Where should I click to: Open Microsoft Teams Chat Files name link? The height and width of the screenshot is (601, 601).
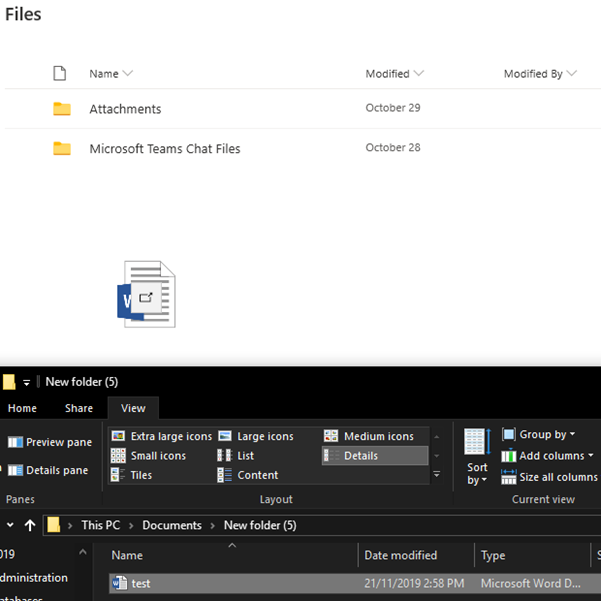click(x=165, y=149)
